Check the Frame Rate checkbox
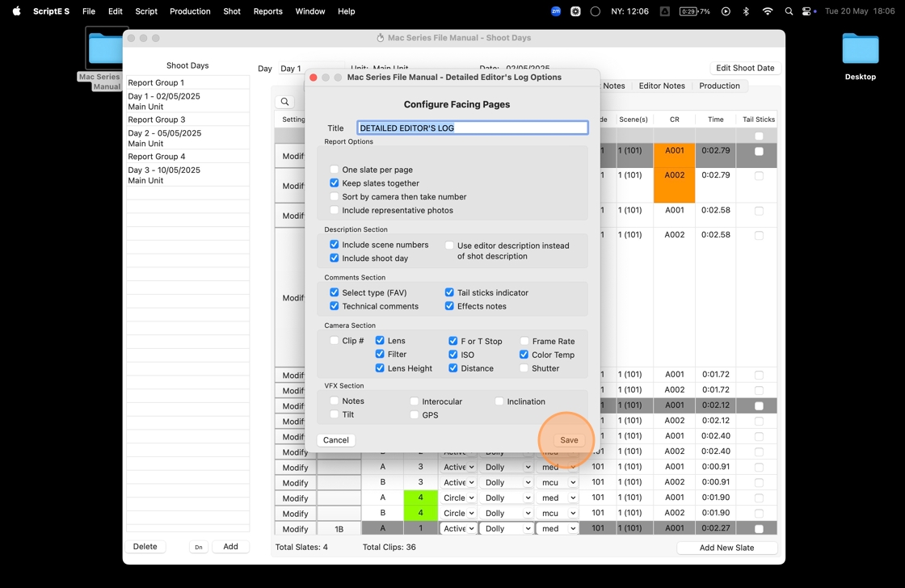This screenshot has width=905, height=588. [524, 341]
